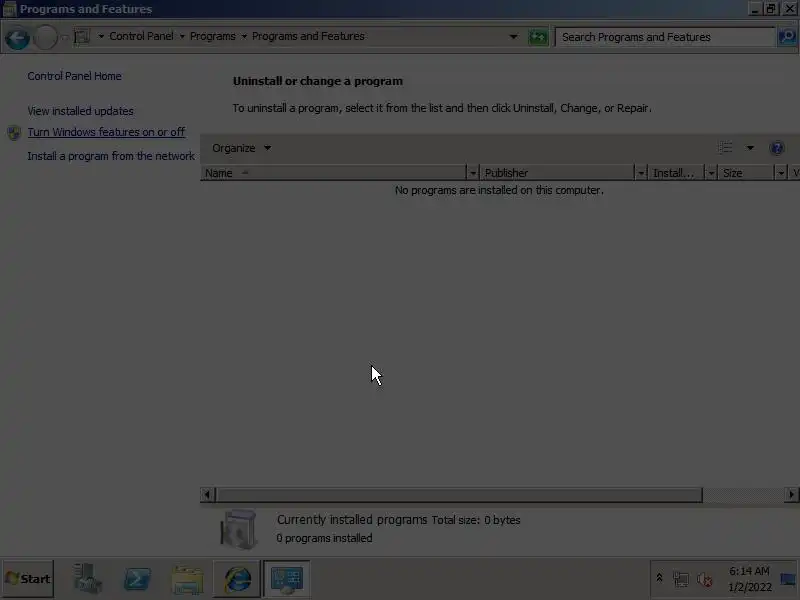Click the horizontal scrollbar thumb
The height and width of the screenshot is (600, 800).
point(459,495)
